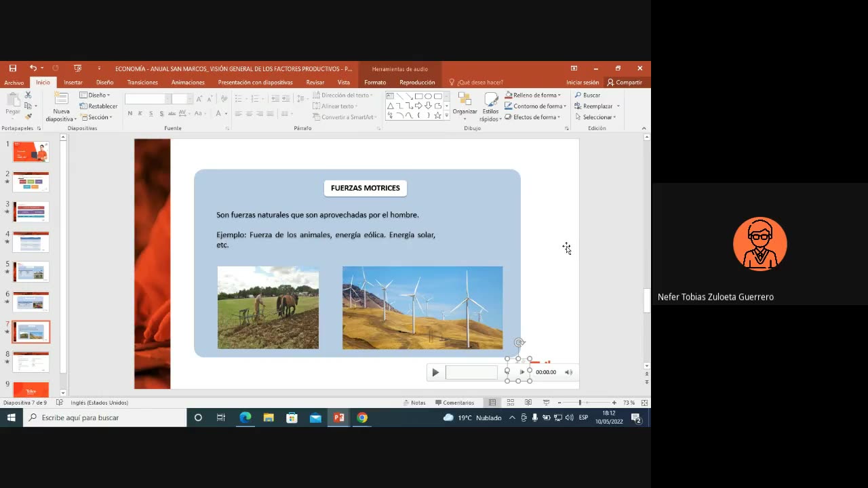Image resolution: width=868 pixels, height=488 pixels.
Task: Click Buscar in the Edición group
Action: click(588, 95)
